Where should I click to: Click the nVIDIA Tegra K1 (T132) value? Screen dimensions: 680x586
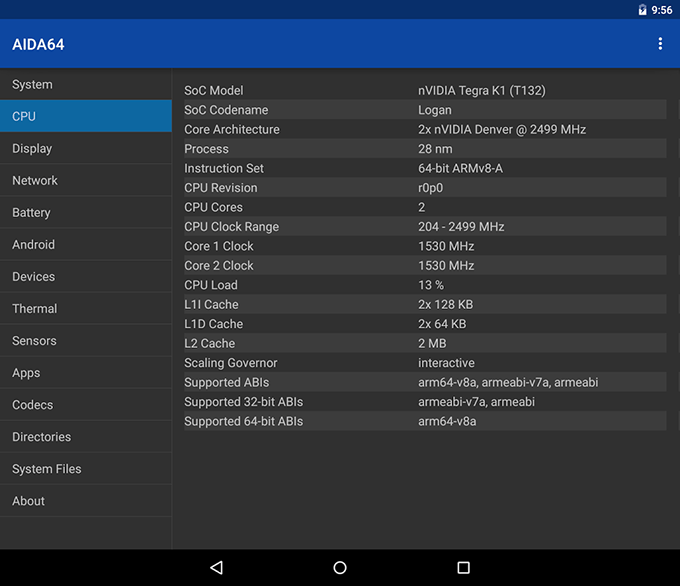[481, 90]
